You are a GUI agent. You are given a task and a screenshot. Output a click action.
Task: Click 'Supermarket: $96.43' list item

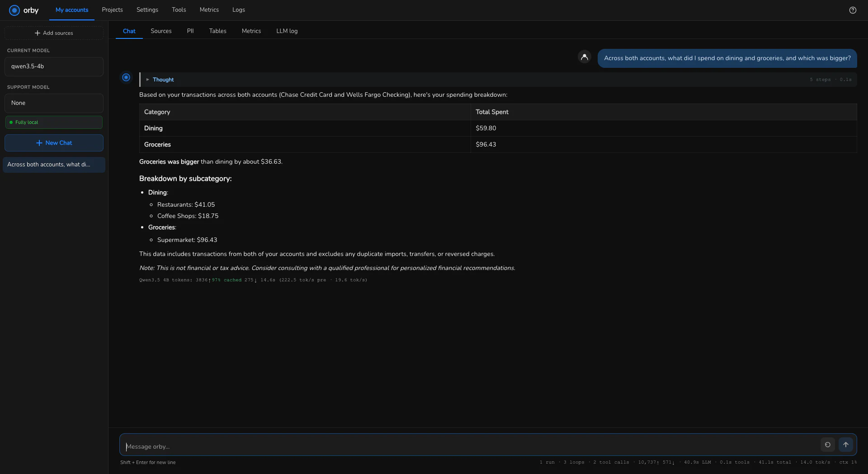click(x=187, y=240)
